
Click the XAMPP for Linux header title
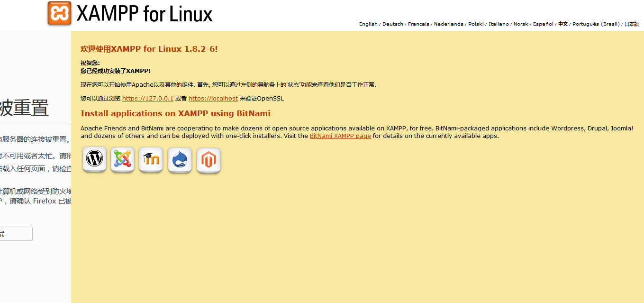click(145, 14)
